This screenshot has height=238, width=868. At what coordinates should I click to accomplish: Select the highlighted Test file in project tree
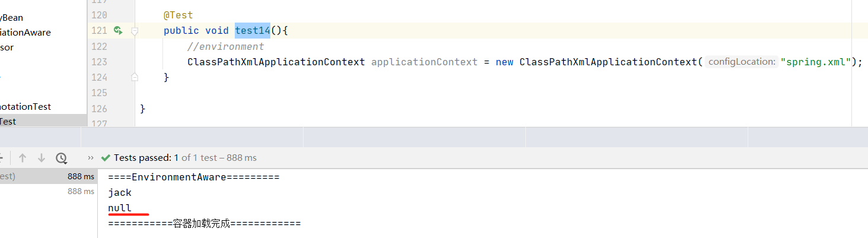tap(8, 121)
